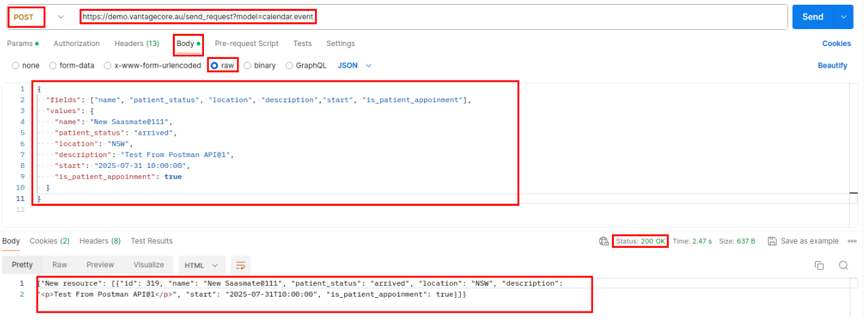868x325 pixels.
Task: Open the three-dot more options menu
Action: point(852,242)
